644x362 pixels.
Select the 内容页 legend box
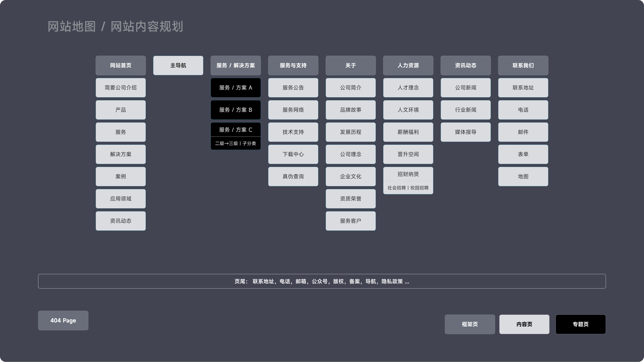[x=524, y=324]
